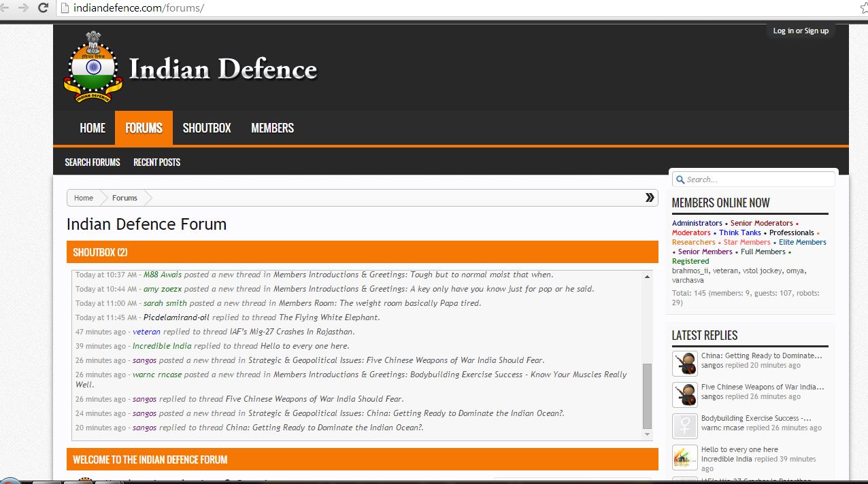Open latest reply Hello to every one here

coord(739,449)
